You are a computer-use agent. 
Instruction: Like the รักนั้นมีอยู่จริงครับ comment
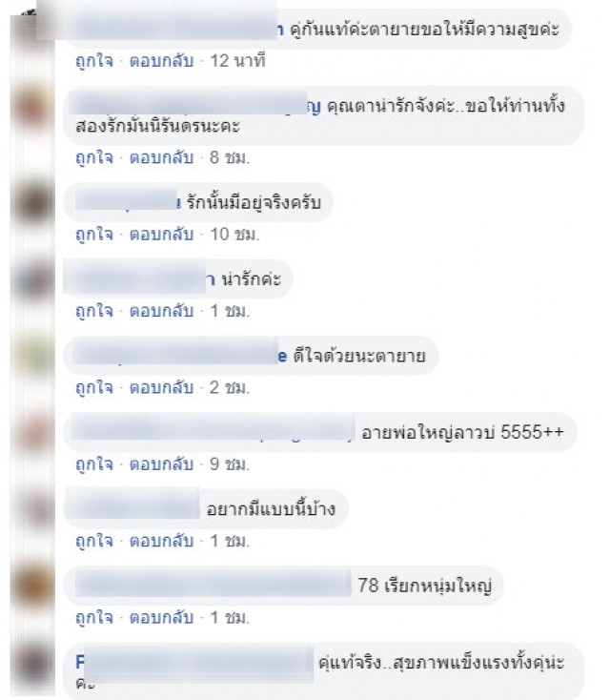[x=94, y=235]
